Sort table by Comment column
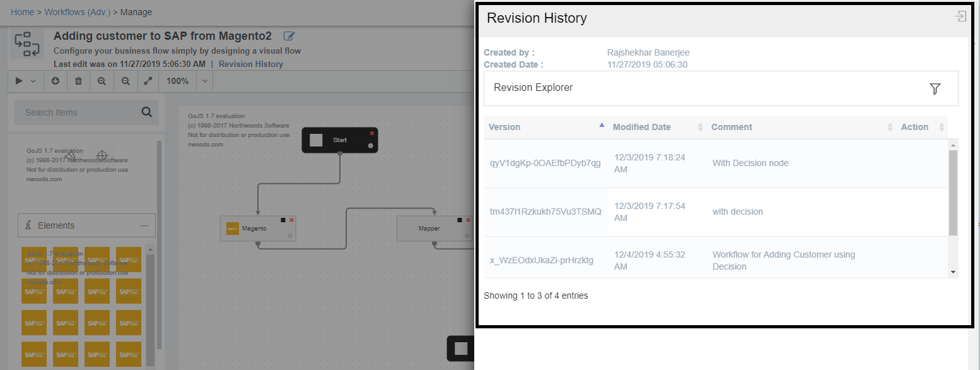This screenshot has width=980, height=370. coord(732,127)
